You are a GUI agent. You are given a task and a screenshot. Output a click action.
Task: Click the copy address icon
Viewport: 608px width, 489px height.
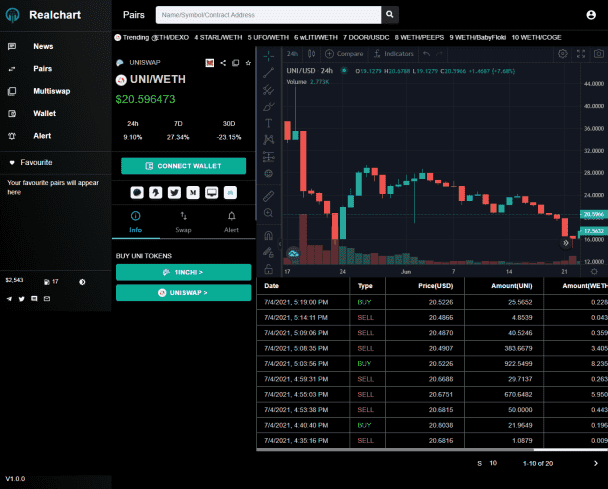coord(235,63)
